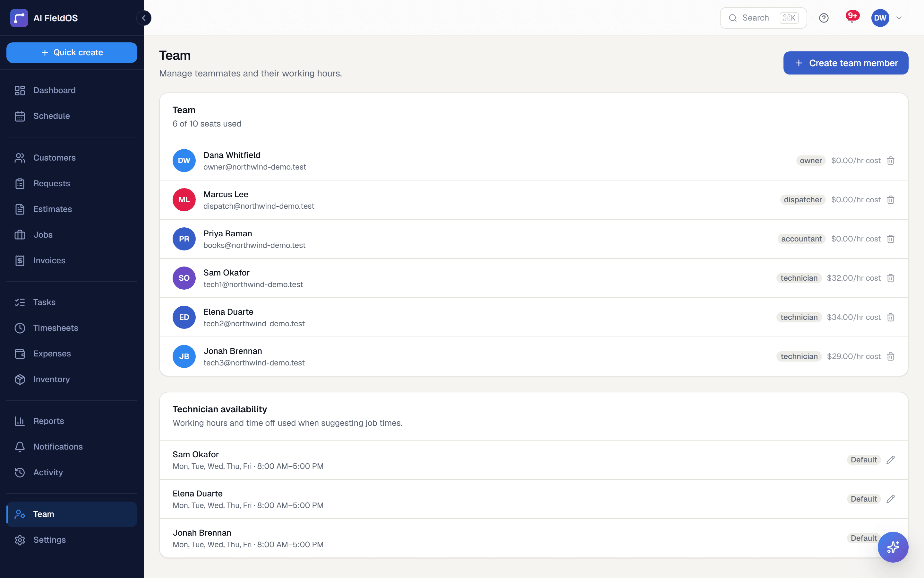This screenshot has height=578, width=924.
Task: Click the accountant role badge
Action: 801,239
